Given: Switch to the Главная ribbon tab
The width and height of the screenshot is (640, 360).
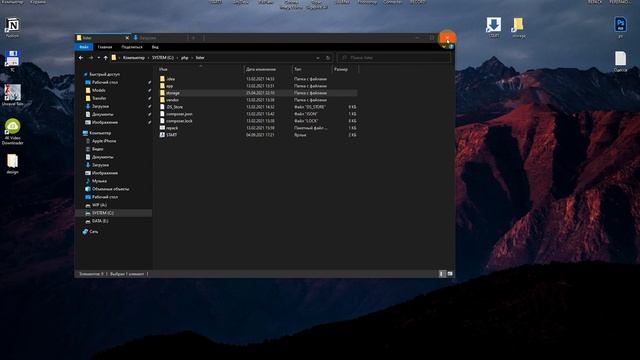Looking at the screenshot, I should click(x=105, y=47).
